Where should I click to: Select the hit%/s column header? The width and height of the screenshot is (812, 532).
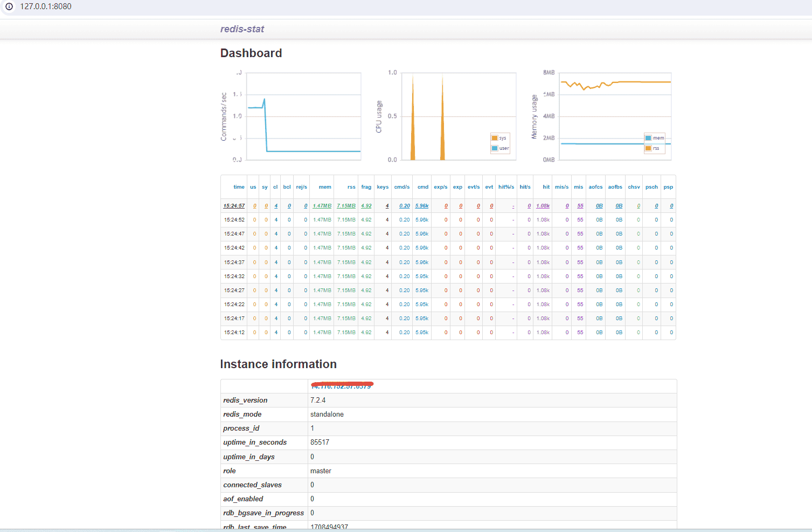click(506, 187)
